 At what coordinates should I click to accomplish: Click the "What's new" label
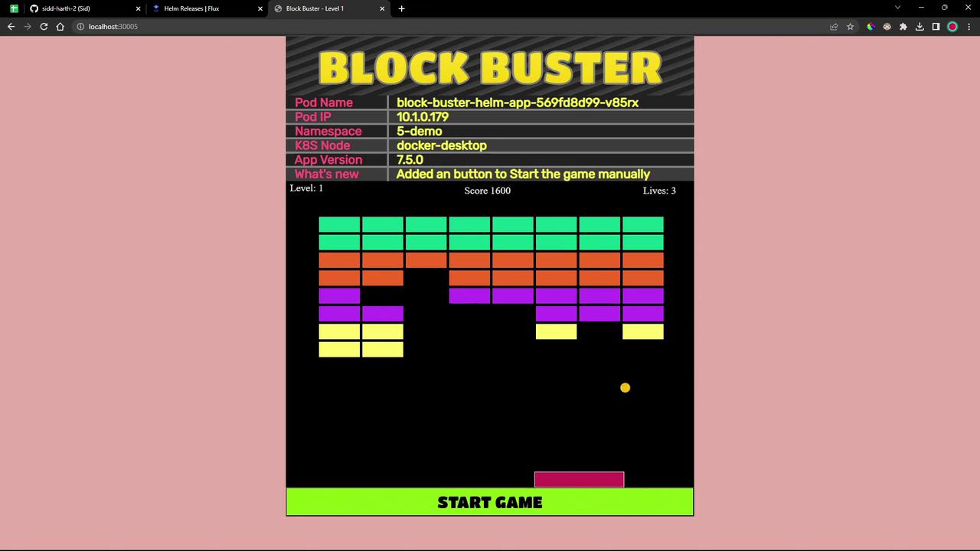[x=327, y=174]
